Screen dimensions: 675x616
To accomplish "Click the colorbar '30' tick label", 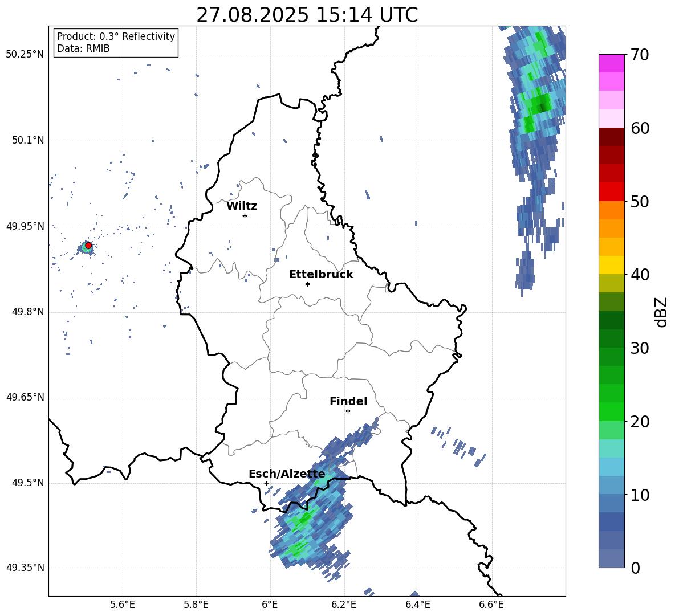I will pos(640,348).
